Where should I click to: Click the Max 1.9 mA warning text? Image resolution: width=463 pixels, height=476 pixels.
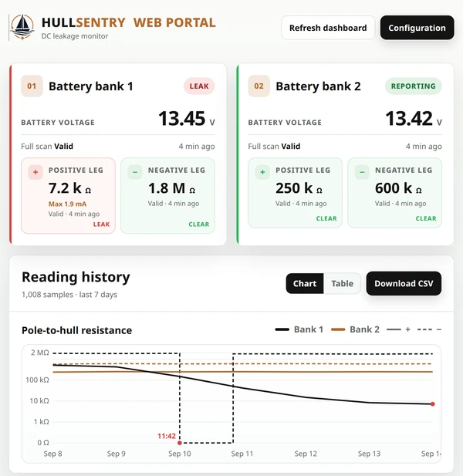click(67, 204)
